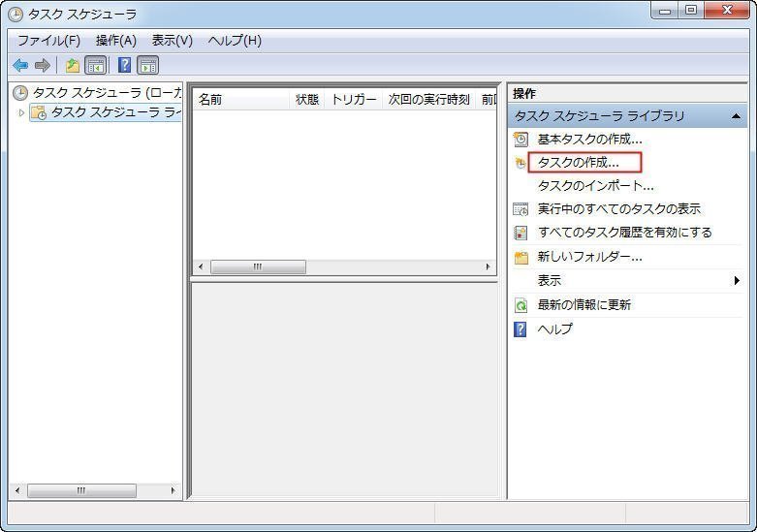Click tree pane scroll right arrow
757x532 pixels.
tap(173, 490)
